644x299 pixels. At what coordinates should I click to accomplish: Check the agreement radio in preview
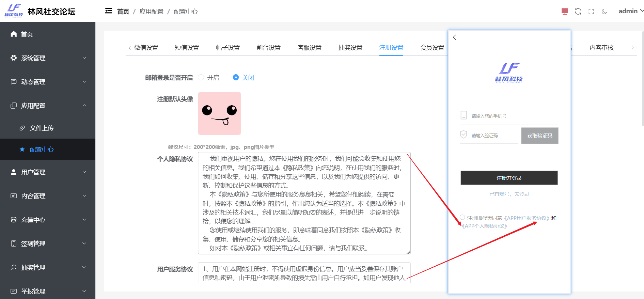click(x=462, y=217)
